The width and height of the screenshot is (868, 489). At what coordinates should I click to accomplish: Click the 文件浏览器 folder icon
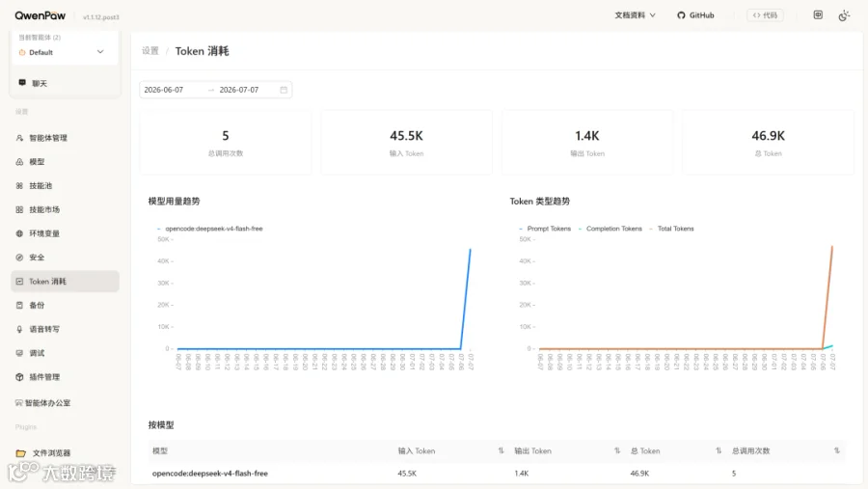click(x=21, y=453)
